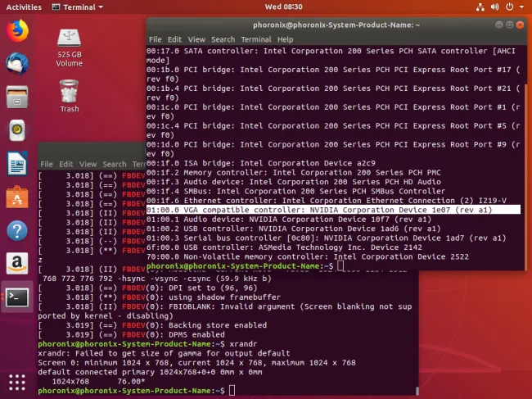
Task: Open the Help icon in dock
Action: (17, 230)
